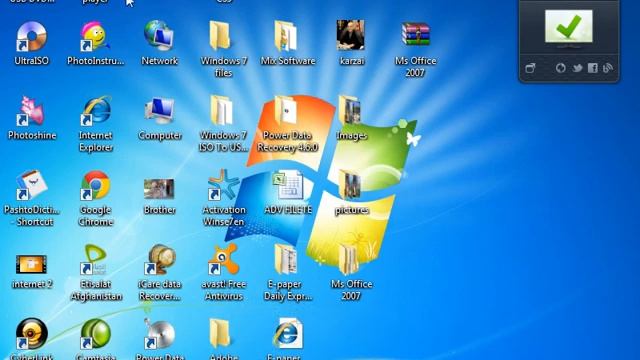The height and width of the screenshot is (360, 640).
Task: Open the E-paper Internet Explorer document
Action: (x=288, y=335)
